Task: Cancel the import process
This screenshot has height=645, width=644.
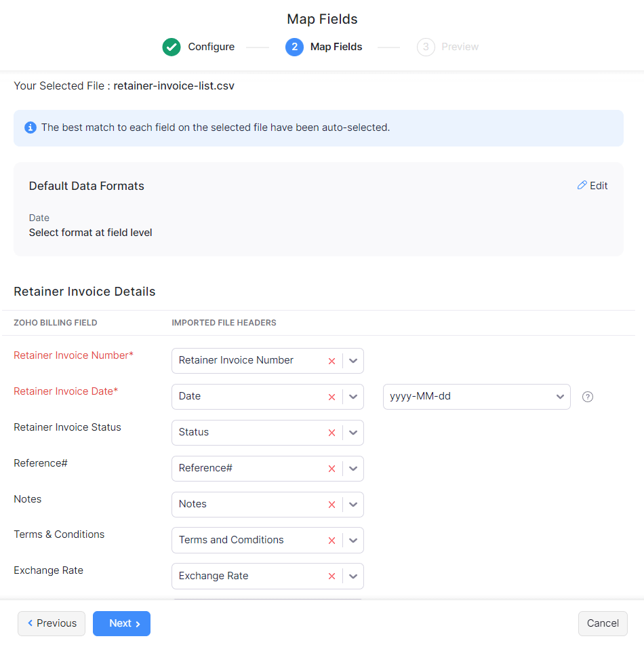Action: (603, 623)
